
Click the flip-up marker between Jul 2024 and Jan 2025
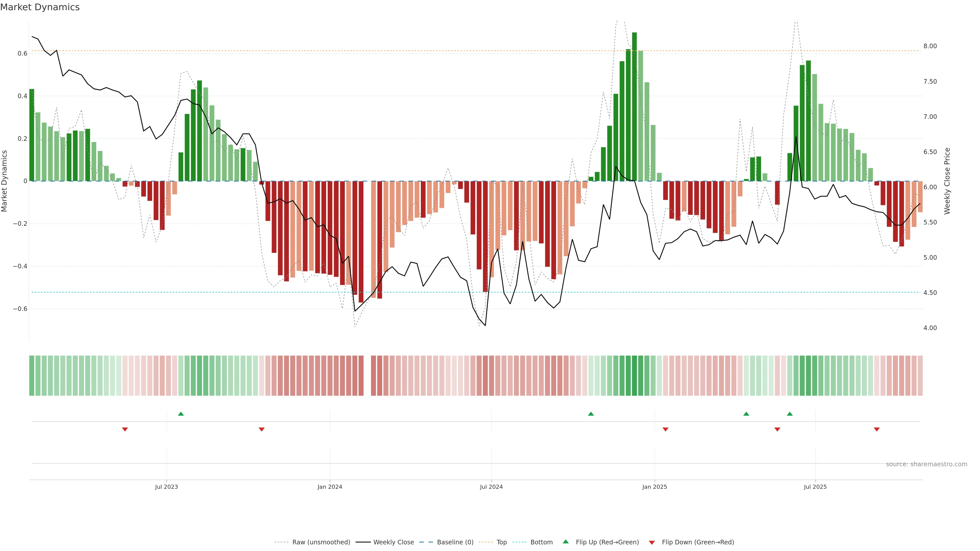(x=591, y=414)
